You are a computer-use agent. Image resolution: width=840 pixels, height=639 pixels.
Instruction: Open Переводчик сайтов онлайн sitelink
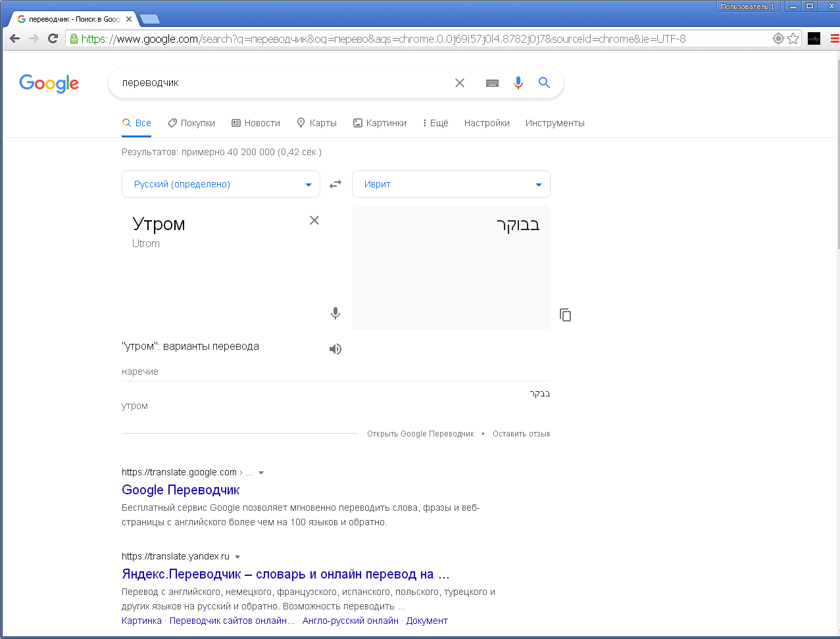(232, 621)
